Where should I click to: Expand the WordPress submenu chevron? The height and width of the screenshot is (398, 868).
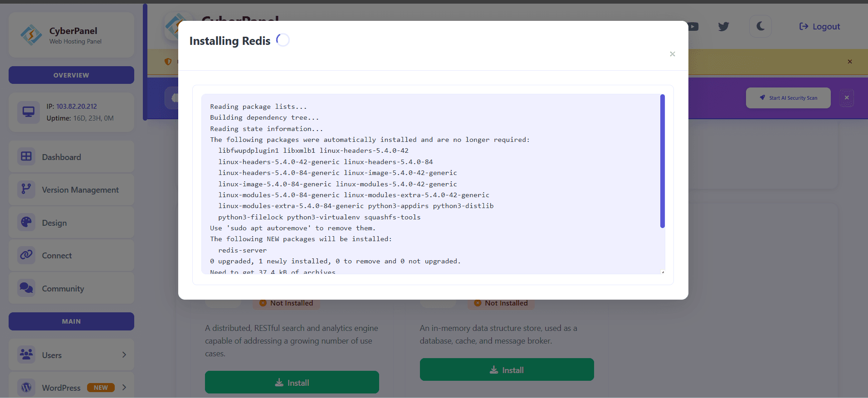[124, 388]
